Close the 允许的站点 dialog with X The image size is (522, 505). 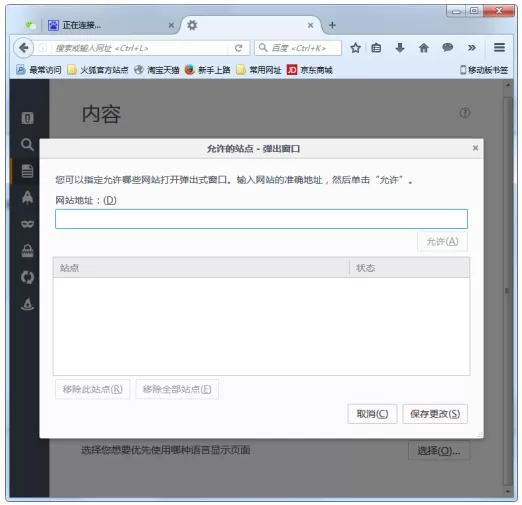point(475,148)
